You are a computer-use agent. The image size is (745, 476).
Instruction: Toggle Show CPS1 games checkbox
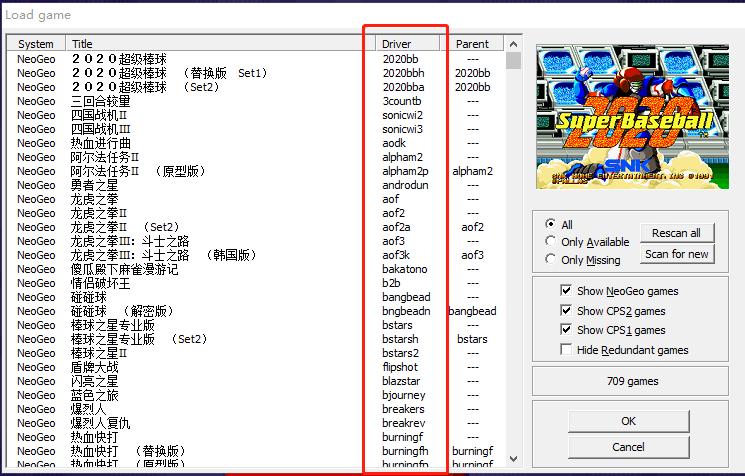pos(567,330)
